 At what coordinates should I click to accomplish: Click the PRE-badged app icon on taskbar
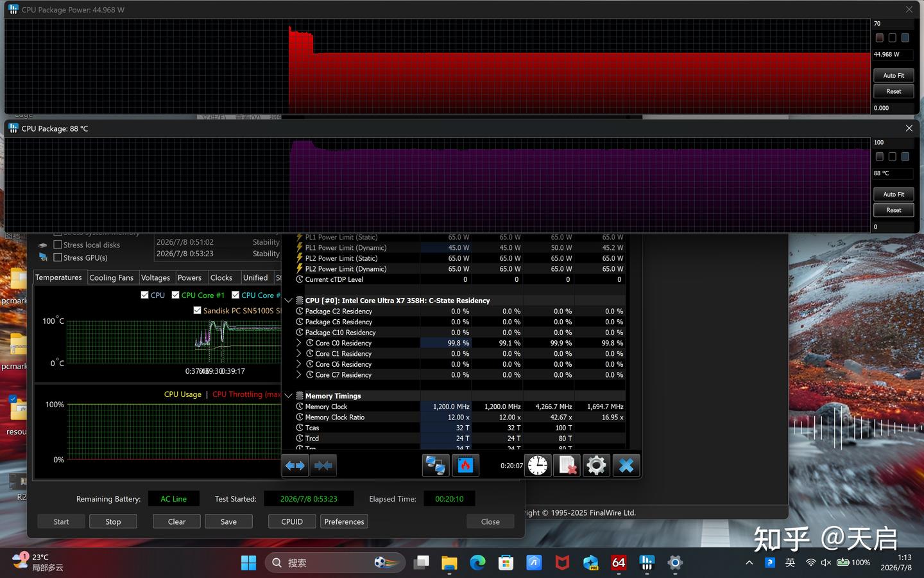point(590,563)
